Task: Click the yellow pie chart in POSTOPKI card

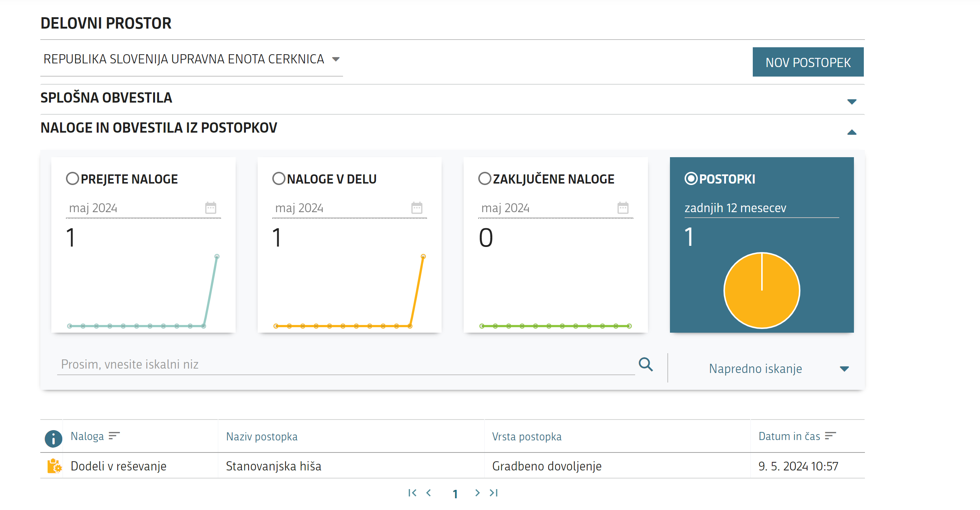Action: click(762, 290)
